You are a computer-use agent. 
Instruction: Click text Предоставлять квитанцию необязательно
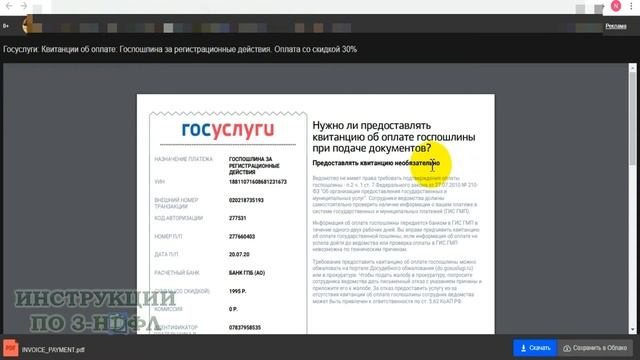376,163
